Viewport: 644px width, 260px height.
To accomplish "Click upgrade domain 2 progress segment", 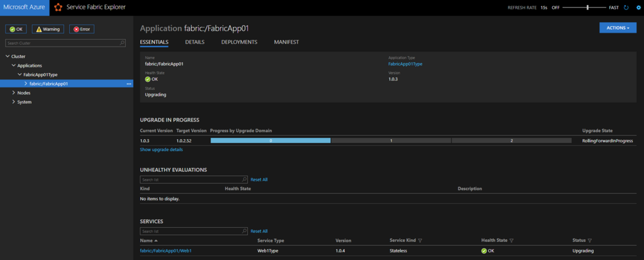I will (511, 140).
